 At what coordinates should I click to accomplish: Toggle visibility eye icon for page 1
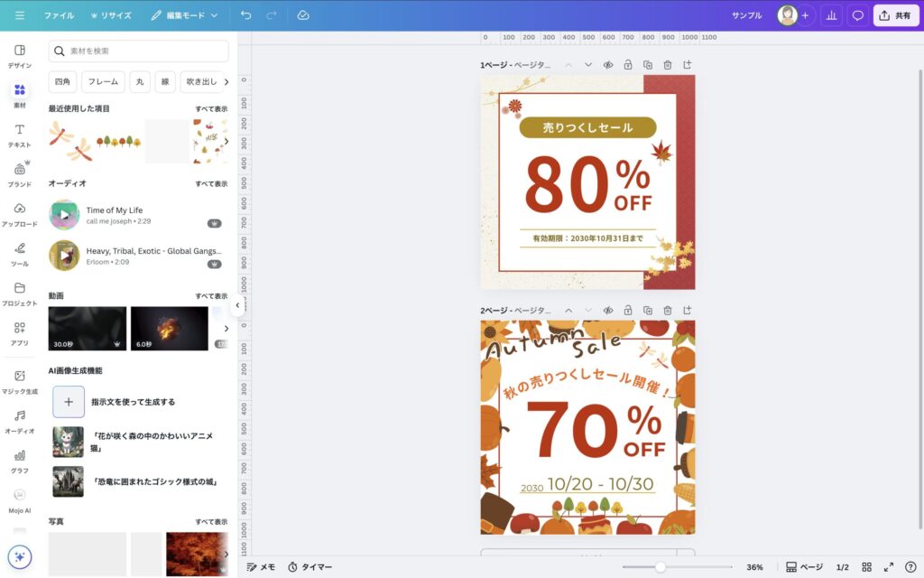coord(608,65)
